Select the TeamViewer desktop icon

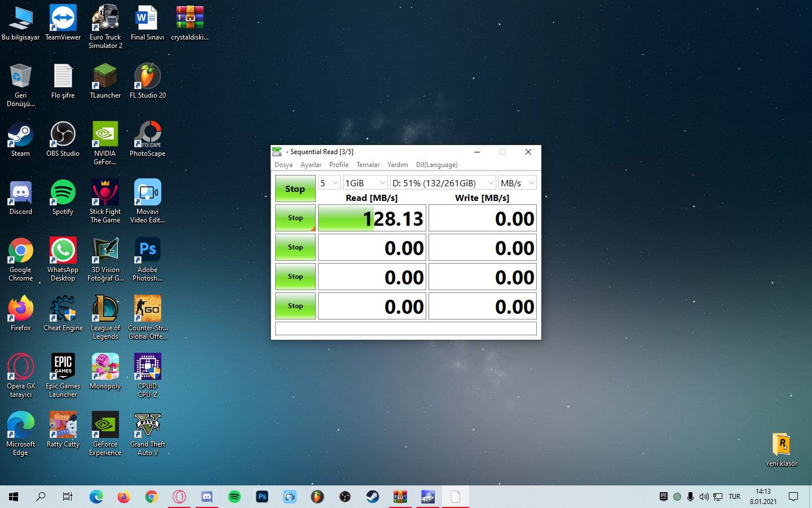pos(63,24)
